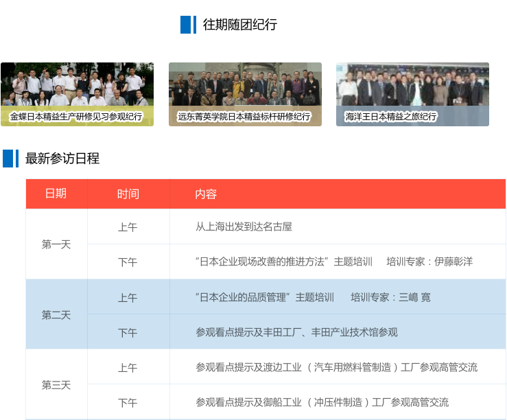Select the 第二天 date cell
Image resolution: width=507 pixels, height=420 pixels.
coord(56,315)
